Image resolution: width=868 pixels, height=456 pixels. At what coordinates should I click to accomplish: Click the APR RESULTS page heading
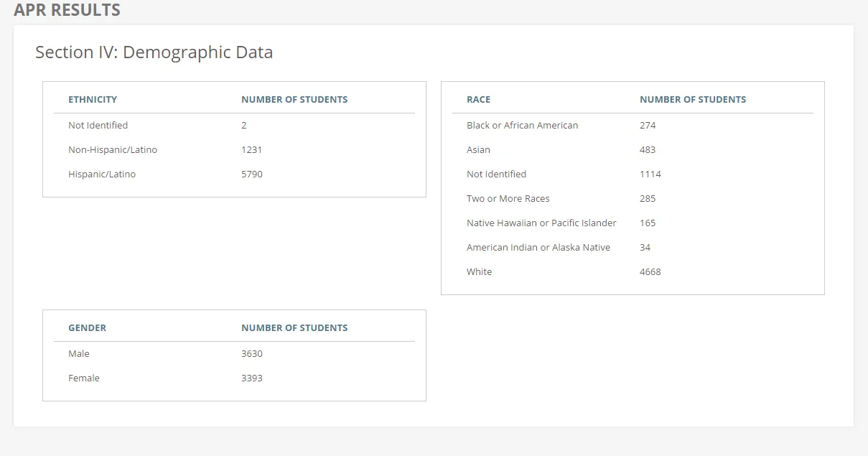click(x=67, y=10)
